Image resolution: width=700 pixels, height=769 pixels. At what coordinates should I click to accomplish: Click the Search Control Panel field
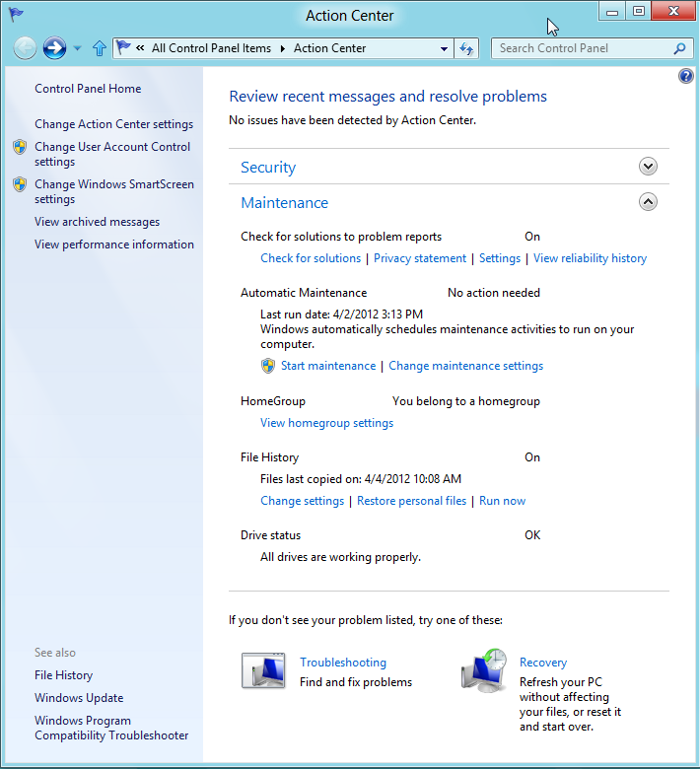click(593, 48)
